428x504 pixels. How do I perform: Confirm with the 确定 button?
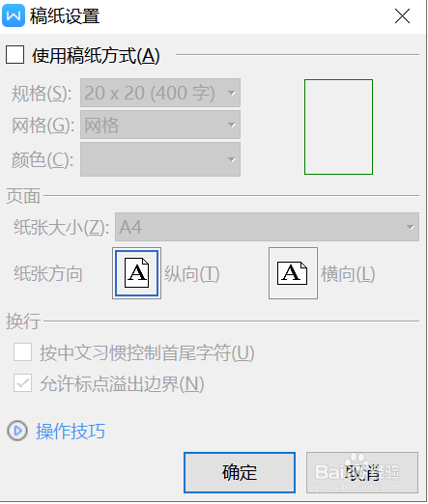[x=240, y=472]
